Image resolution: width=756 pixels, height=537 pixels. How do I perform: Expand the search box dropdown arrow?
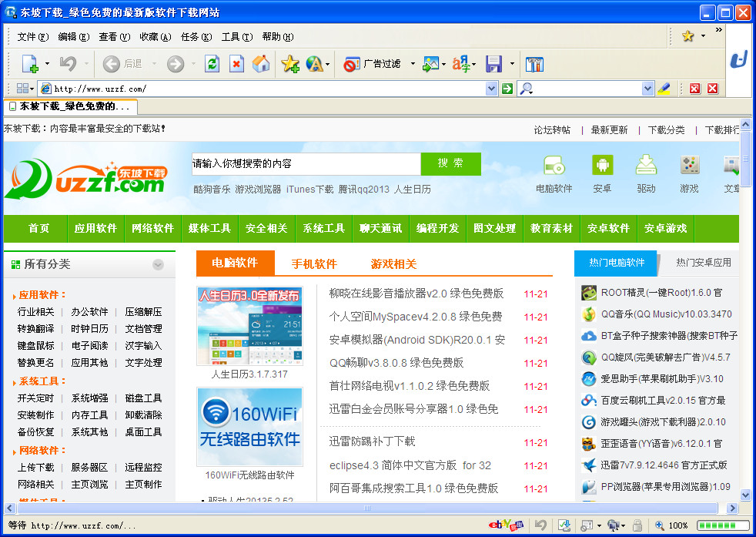point(647,89)
